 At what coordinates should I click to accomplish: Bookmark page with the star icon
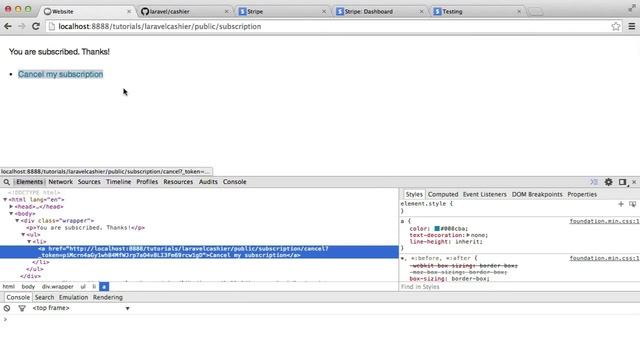point(616,27)
